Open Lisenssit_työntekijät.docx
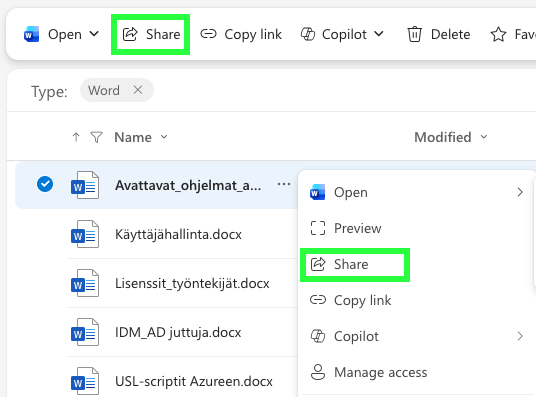This screenshot has height=397, width=536. tap(192, 283)
